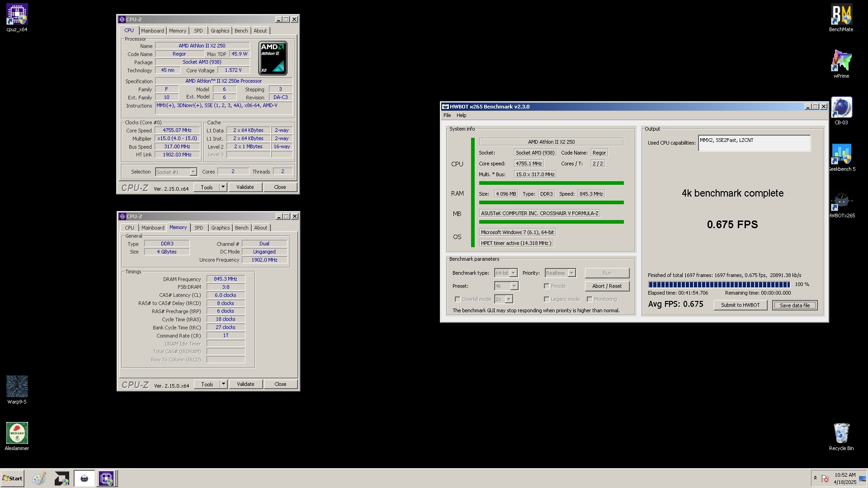Launch the Warp9-S desktop icon
The width and height of the screenshot is (868, 488).
(17, 389)
